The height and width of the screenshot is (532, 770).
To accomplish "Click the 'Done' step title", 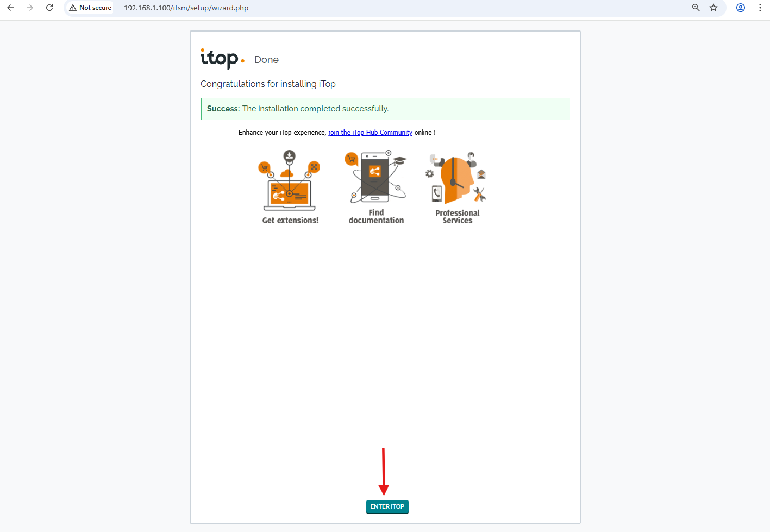I will (266, 60).
